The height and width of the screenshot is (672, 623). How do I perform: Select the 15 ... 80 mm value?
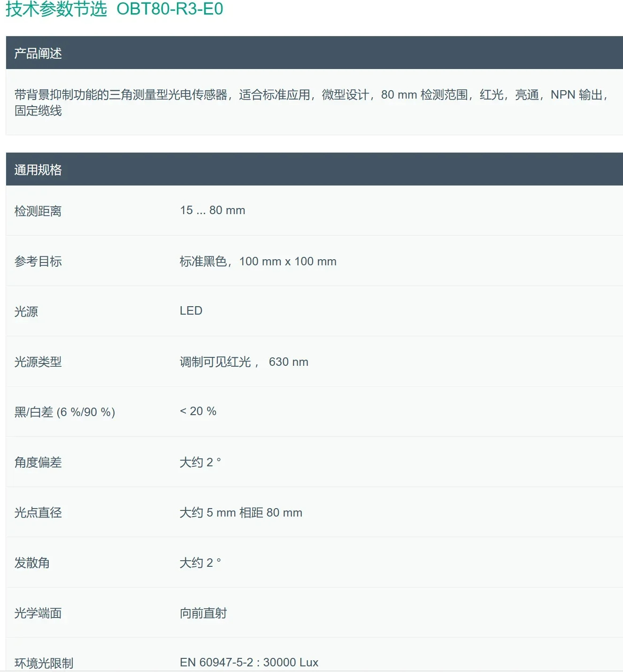tap(212, 210)
